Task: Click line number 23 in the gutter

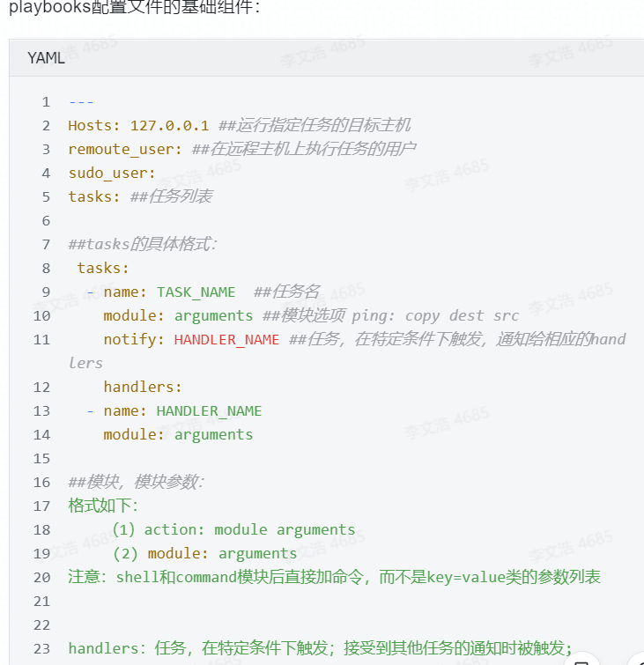Action: coord(41,648)
